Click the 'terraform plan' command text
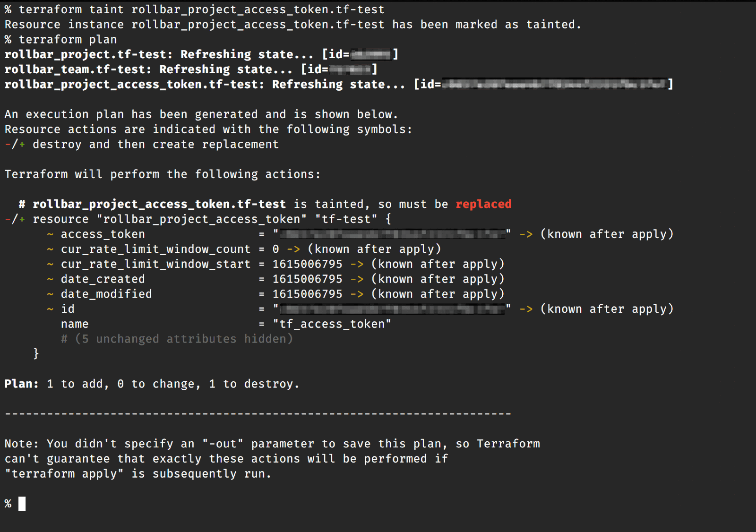Image resolution: width=756 pixels, height=532 pixels. coord(68,40)
